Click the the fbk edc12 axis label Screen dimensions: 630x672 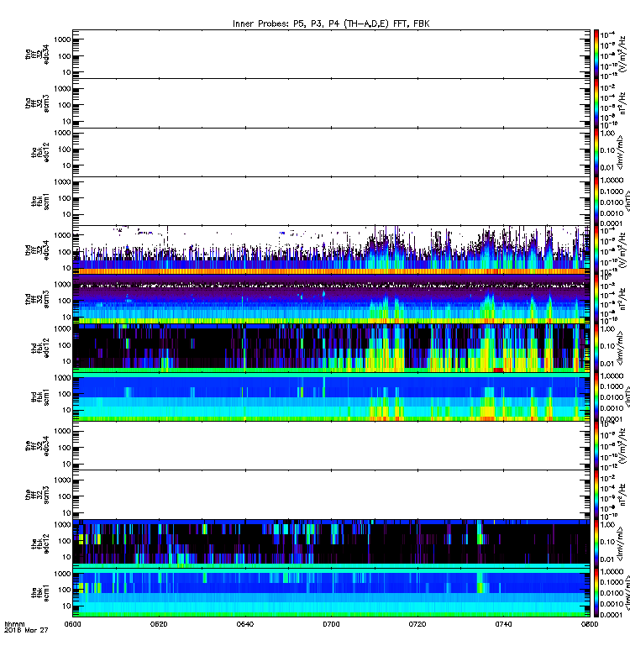pos(40,543)
